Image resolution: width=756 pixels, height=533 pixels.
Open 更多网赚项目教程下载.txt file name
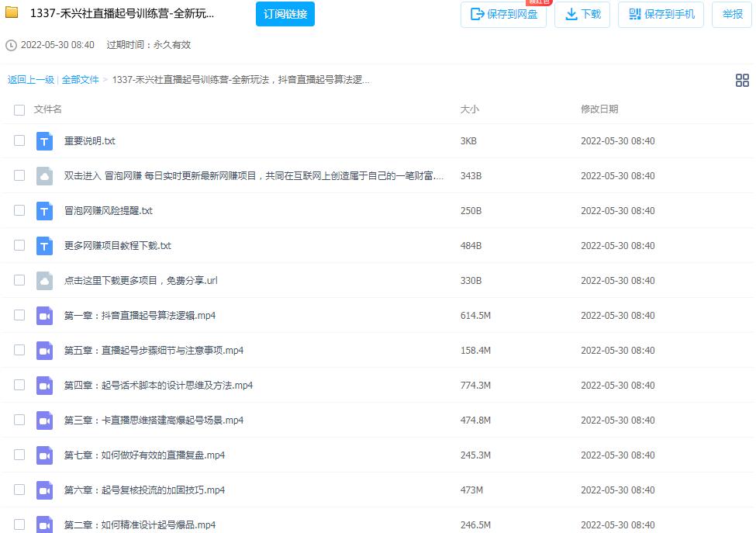pos(118,245)
